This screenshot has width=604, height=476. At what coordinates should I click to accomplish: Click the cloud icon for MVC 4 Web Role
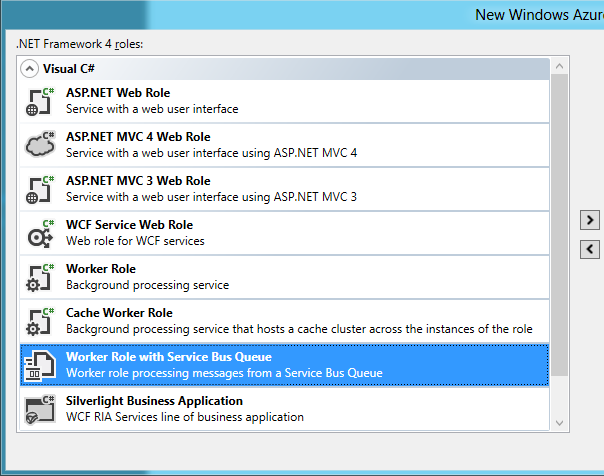tap(40, 145)
